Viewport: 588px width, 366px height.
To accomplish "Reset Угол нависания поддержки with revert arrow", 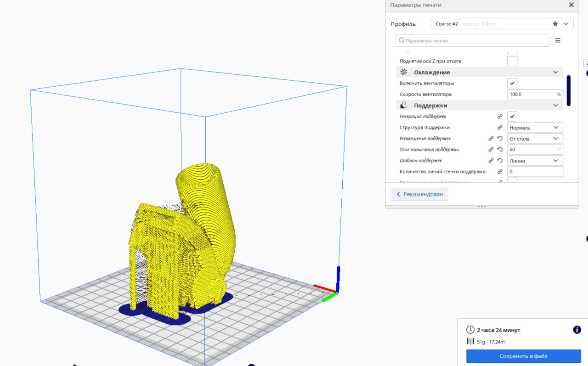I will click(500, 149).
